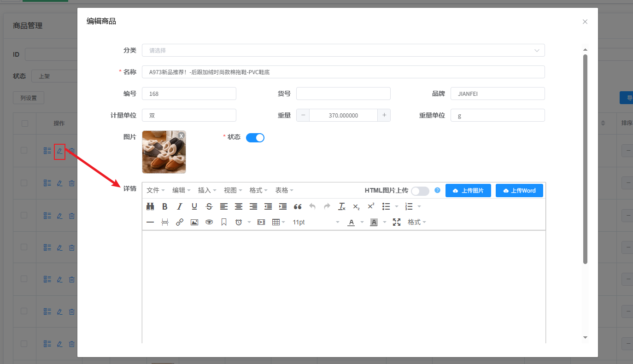Open the 分类 category dropdown
Viewport: 633px width, 364px height.
click(x=343, y=50)
